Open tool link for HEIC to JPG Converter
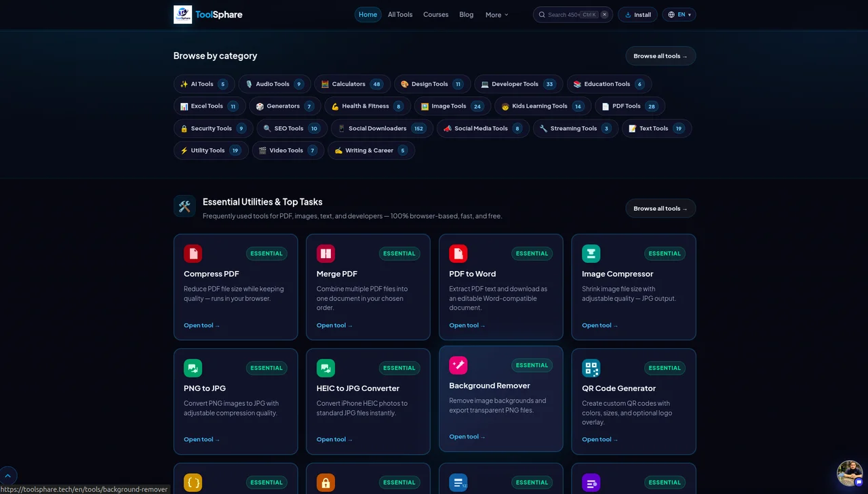 click(335, 439)
